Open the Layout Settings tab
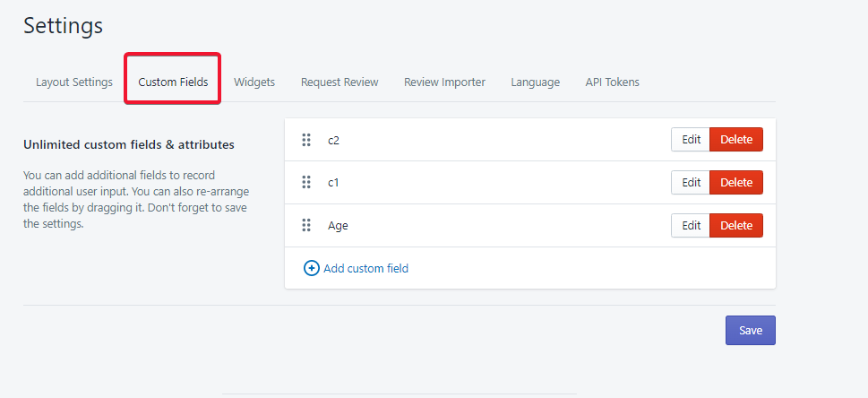 (74, 82)
